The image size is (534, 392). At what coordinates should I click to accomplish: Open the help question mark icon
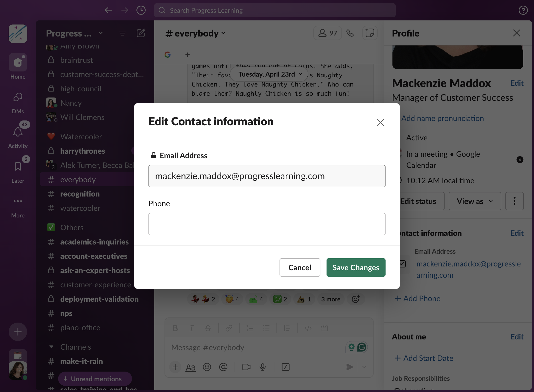pos(523,10)
